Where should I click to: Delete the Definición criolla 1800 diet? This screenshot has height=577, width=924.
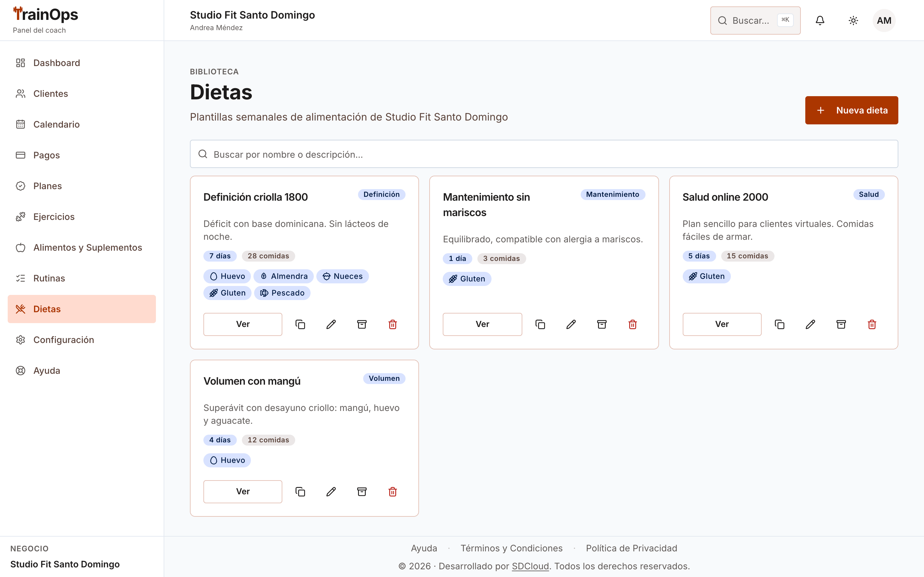coord(392,324)
